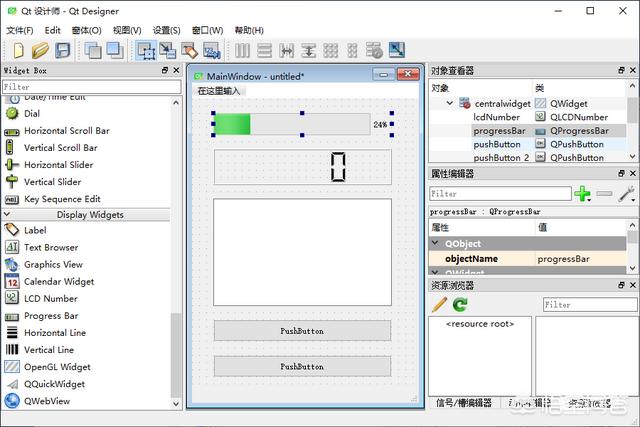The width and height of the screenshot is (640, 427).
Task: Close the Resource Browser (资源浏览器) panel
Action: click(633, 285)
